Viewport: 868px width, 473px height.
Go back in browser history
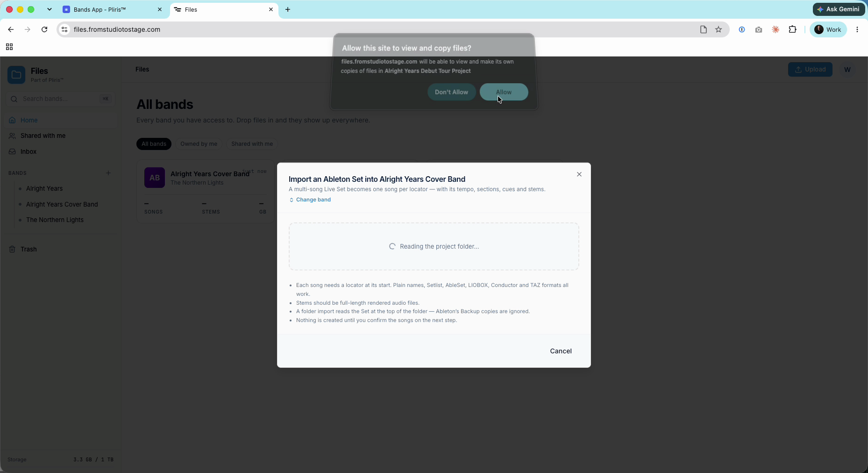click(x=11, y=29)
